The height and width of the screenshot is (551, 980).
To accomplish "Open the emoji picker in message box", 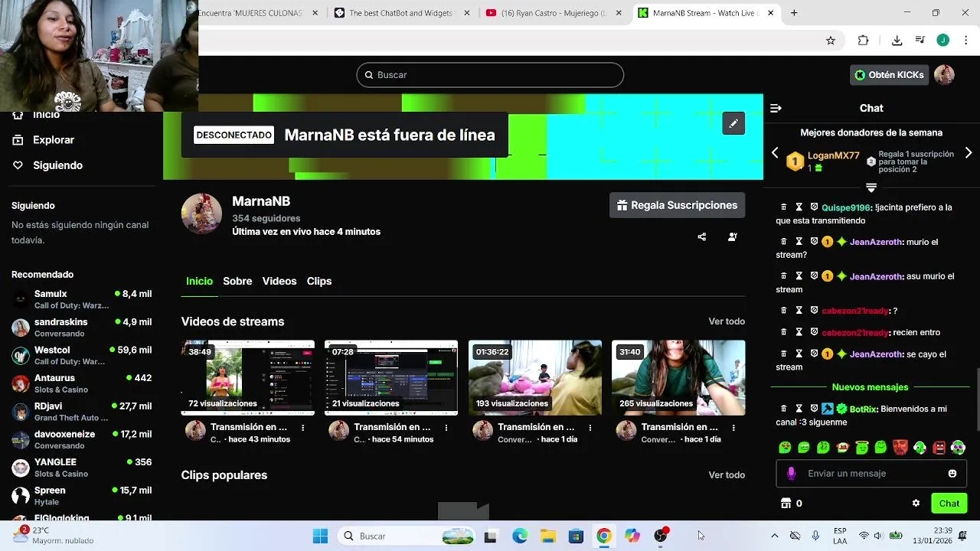I will 952,474.
